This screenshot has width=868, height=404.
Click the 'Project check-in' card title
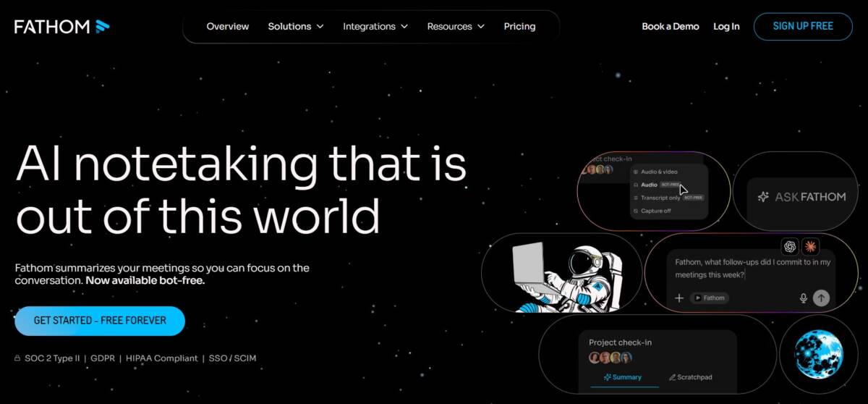tap(621, 342)
